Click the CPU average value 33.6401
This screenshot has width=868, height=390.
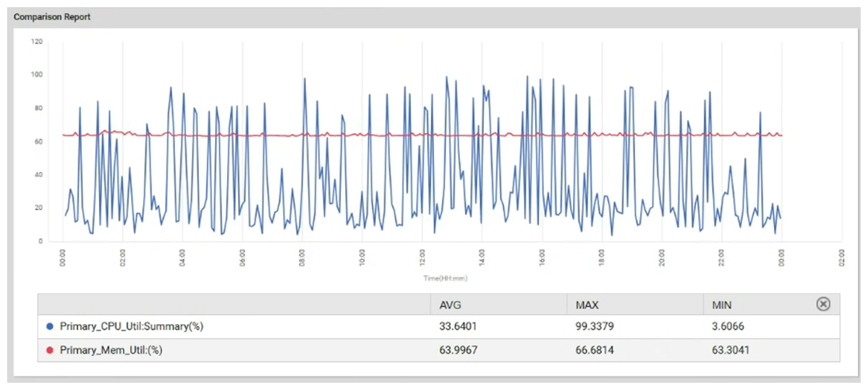[x=459, y=326]
